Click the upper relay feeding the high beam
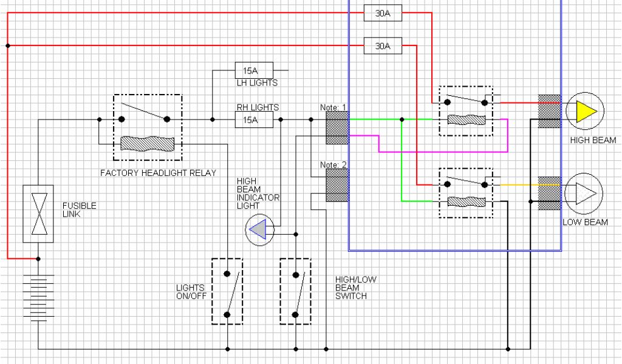 [x=465, y=111]
